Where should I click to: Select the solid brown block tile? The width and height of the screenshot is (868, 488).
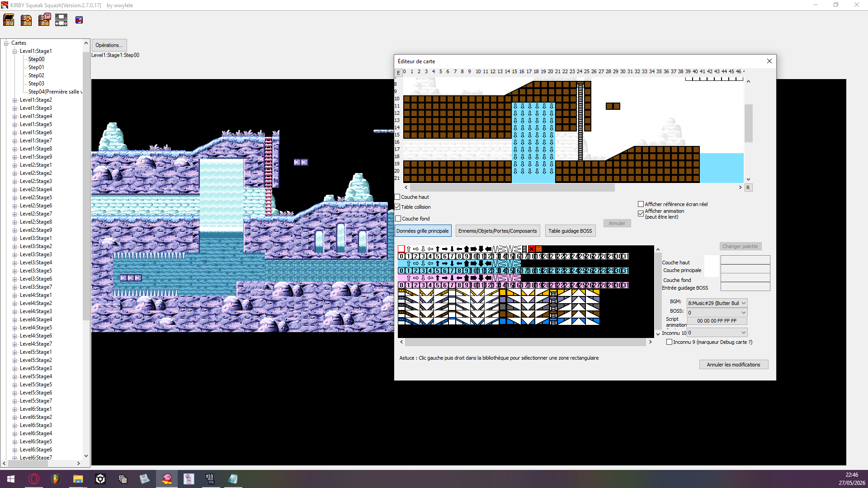(503, 314)
